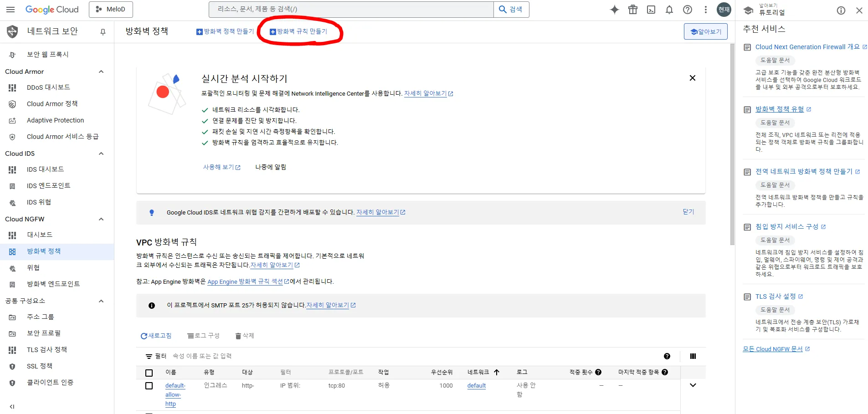Screen dimensions: 868x414
Task: Click 방화벽 규칙 만들기 button
Action: 298,31
